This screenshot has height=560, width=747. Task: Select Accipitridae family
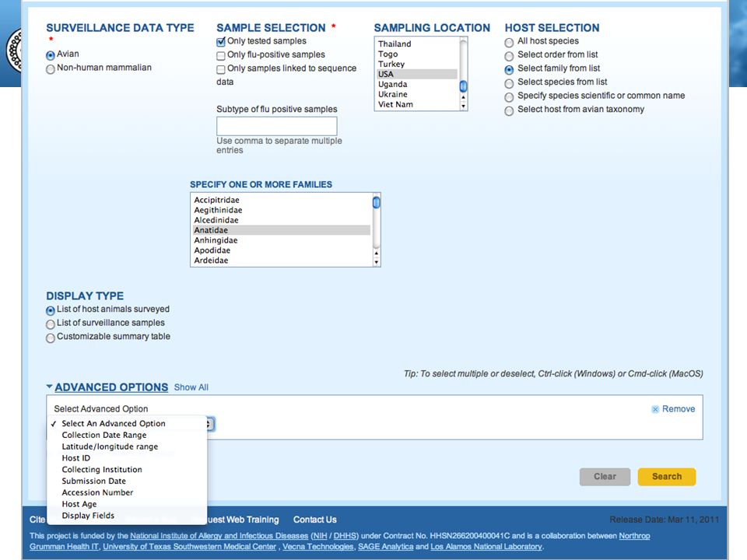click(x=282, y=200)
